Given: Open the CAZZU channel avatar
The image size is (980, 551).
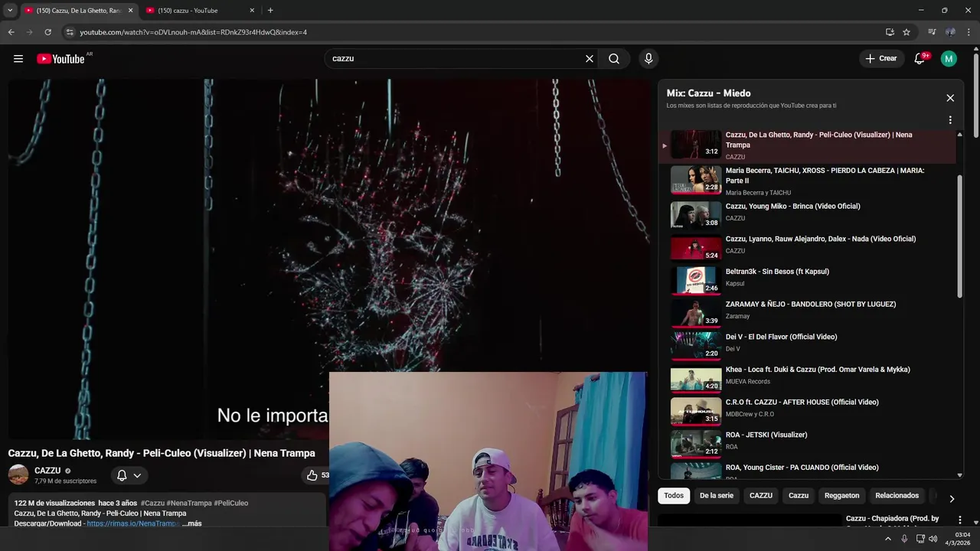Looking at the screenshot, I should tap(18, 474).
